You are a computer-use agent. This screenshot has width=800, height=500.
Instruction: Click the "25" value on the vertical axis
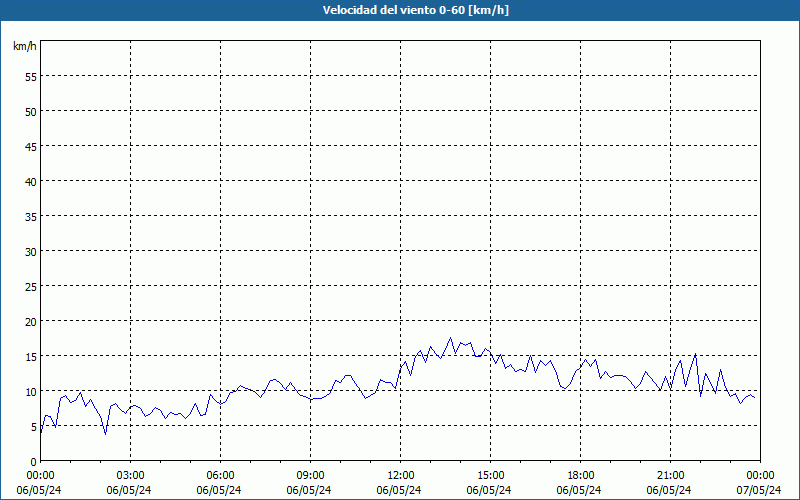[31, 286]
